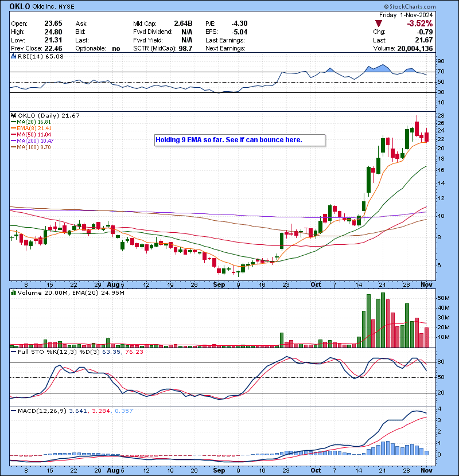
Task: Click the 70 level on RSI scale
Action: [441, 72]
